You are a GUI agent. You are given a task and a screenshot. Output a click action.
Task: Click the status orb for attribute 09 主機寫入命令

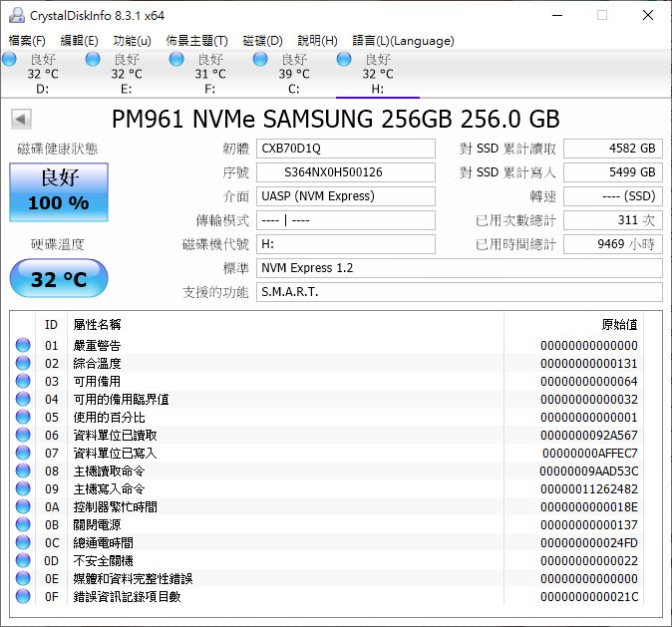point(23,488)
